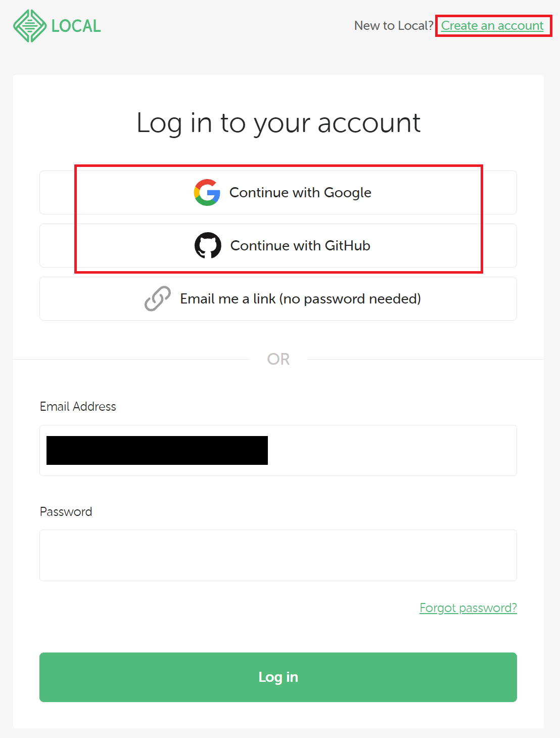Submit using the green Log in button

(x=278, y=677)
